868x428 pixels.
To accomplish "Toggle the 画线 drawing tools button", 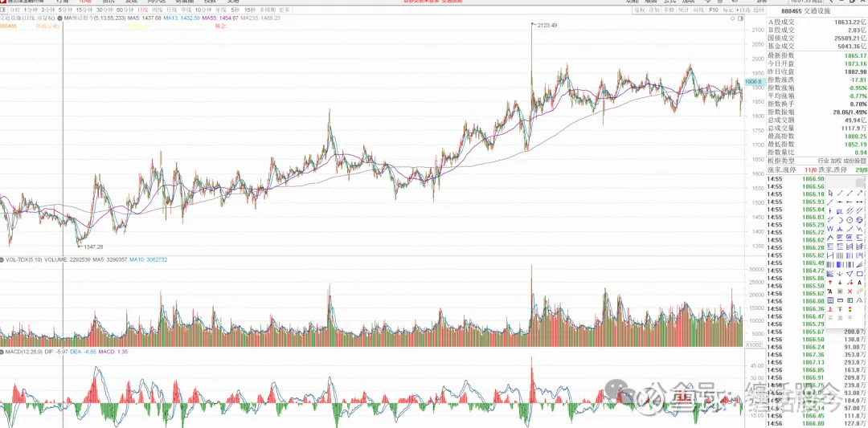I will pos(698,10).
